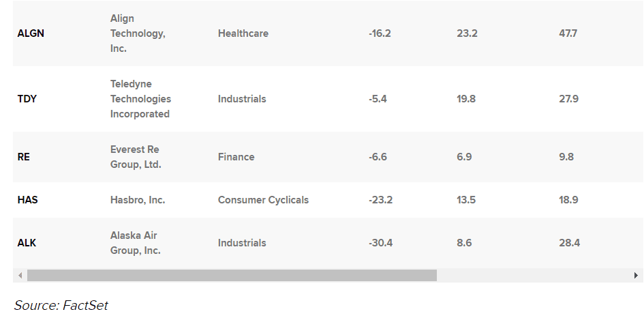
Task: Click the 47.7 value in the ALGN row
Action: click(568, 33)
